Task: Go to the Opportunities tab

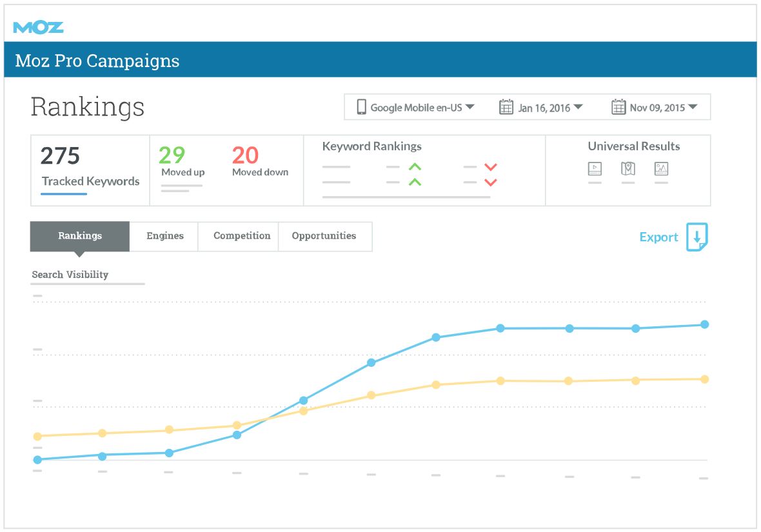Action: click(x=324, y=236)
